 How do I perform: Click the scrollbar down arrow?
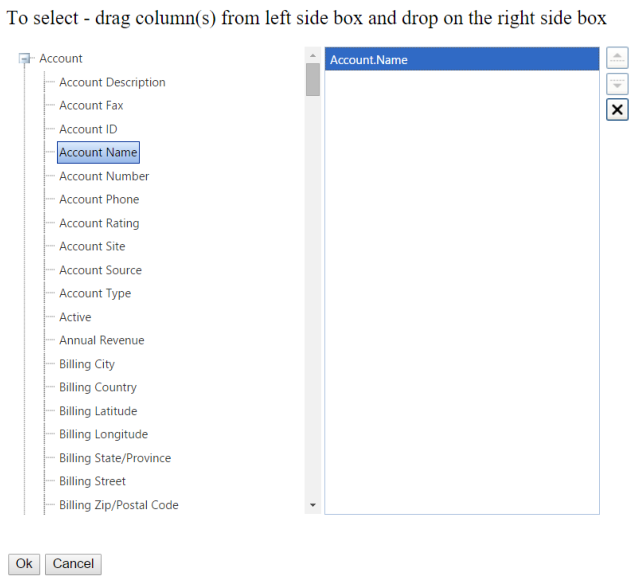pos(313,505)
